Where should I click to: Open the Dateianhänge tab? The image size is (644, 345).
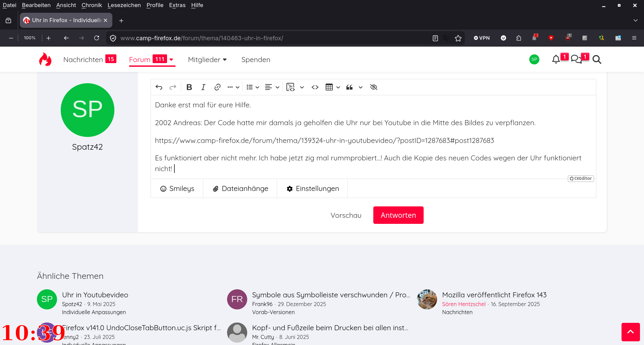[x=240, y=189]
